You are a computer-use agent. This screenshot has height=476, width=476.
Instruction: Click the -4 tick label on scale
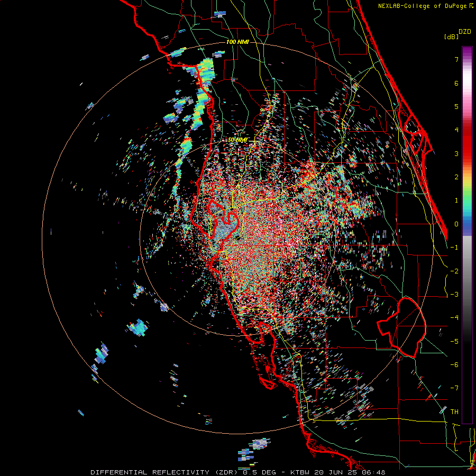(454, 318)
